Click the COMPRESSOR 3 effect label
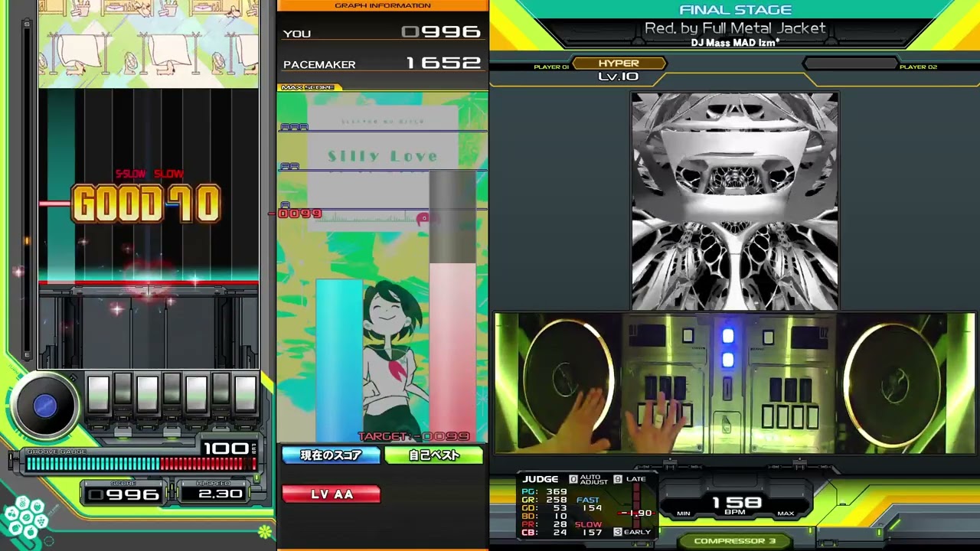This screenshot has height=551, width=980. pyautogui.click(x=735, y=541)
